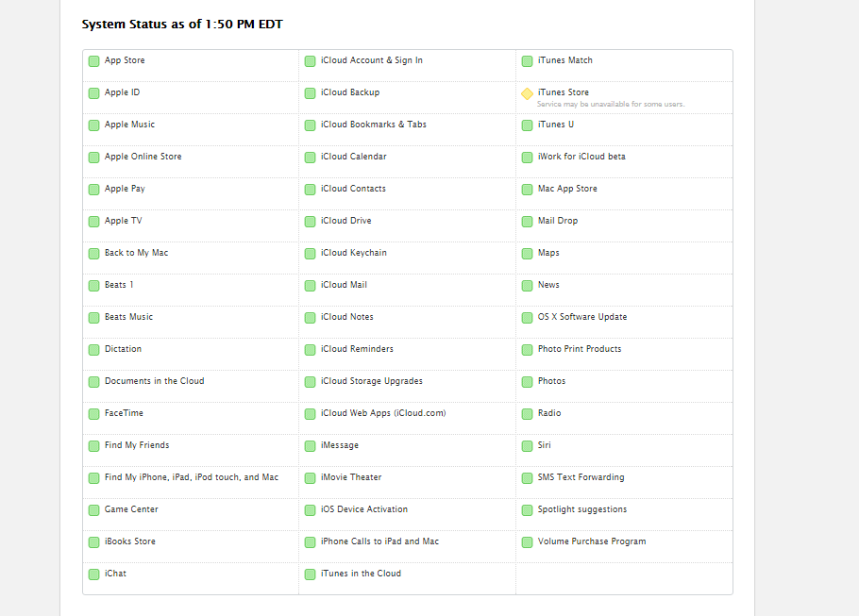
Task: Click the green status icon beside Beats 1
Action: pyautogui.click(x=93, y=285)
